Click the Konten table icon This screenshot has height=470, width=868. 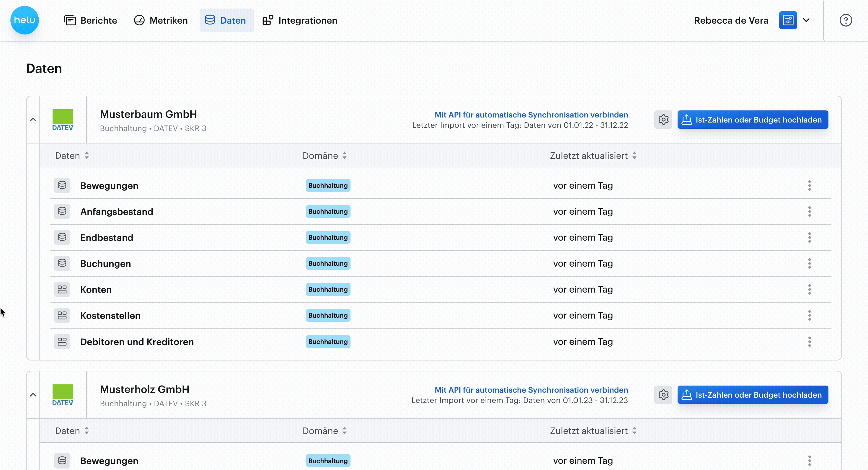(x=62, y=289)
